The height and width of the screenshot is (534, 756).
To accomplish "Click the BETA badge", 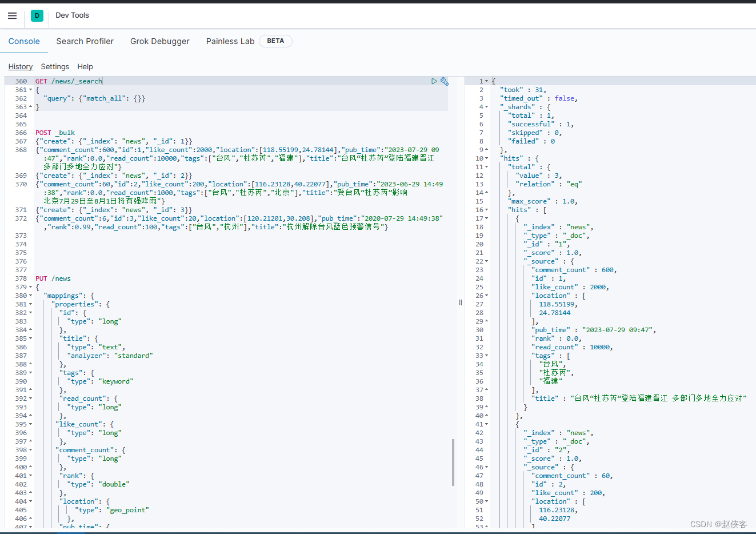I will [275, 41].
